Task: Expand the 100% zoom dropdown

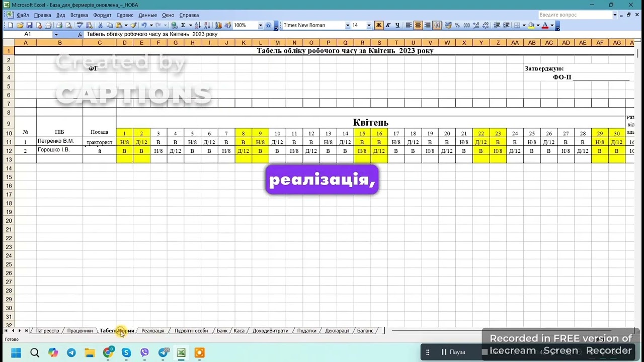Action: 260,25
